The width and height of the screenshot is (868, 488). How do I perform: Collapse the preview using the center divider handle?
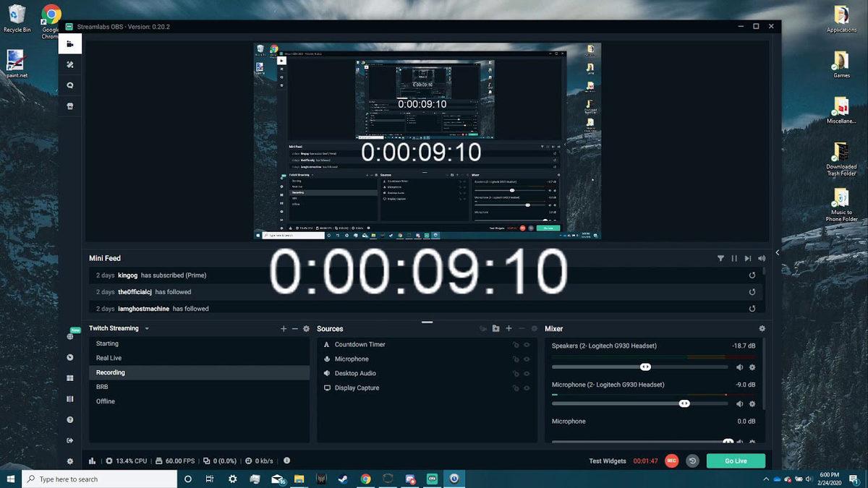point(426,320)
